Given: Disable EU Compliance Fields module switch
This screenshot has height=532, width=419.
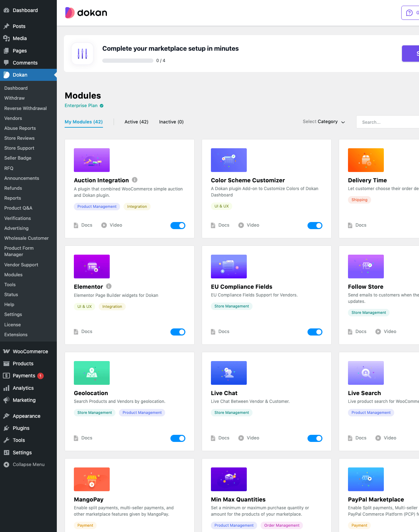Looking at the screenshot, I should tap(315, 332).
